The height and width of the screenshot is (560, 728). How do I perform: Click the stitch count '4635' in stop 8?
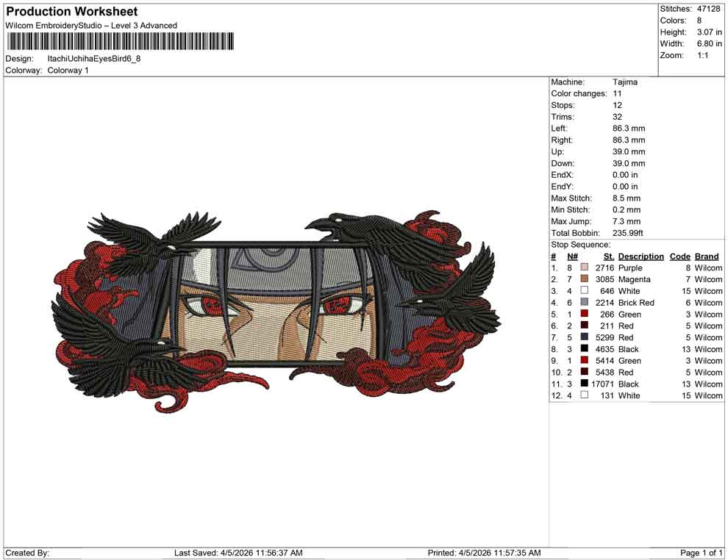(605, 349)
